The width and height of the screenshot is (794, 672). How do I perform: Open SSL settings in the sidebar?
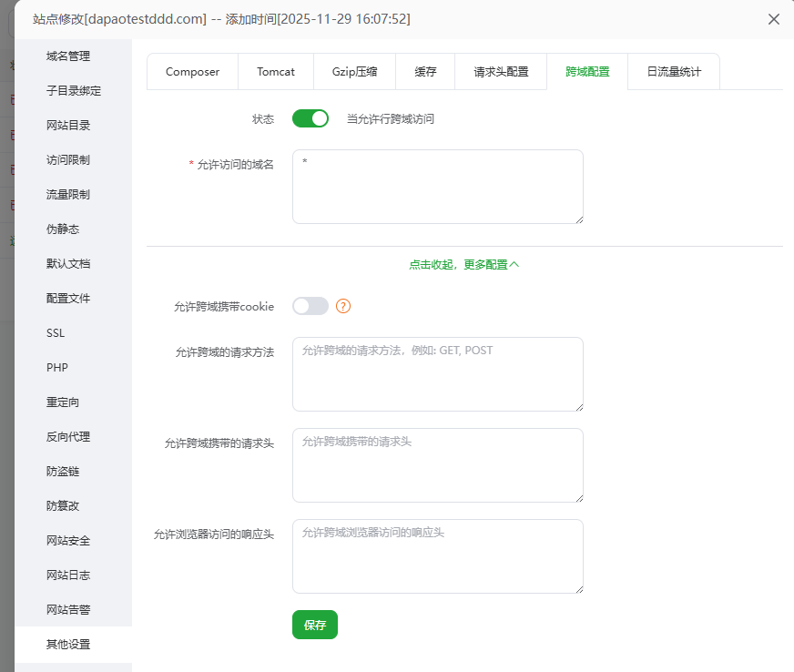coord(55,332)
